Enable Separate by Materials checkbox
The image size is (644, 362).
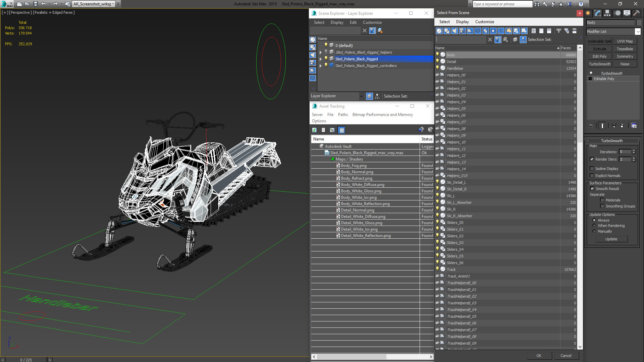[602, 200]
